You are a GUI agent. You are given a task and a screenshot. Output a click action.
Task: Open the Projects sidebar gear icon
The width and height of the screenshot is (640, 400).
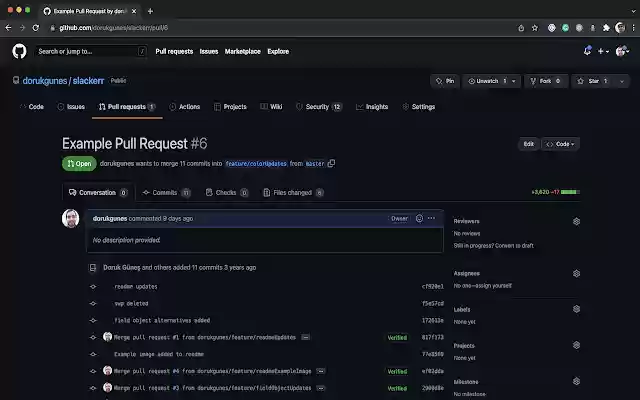(576, 345)
